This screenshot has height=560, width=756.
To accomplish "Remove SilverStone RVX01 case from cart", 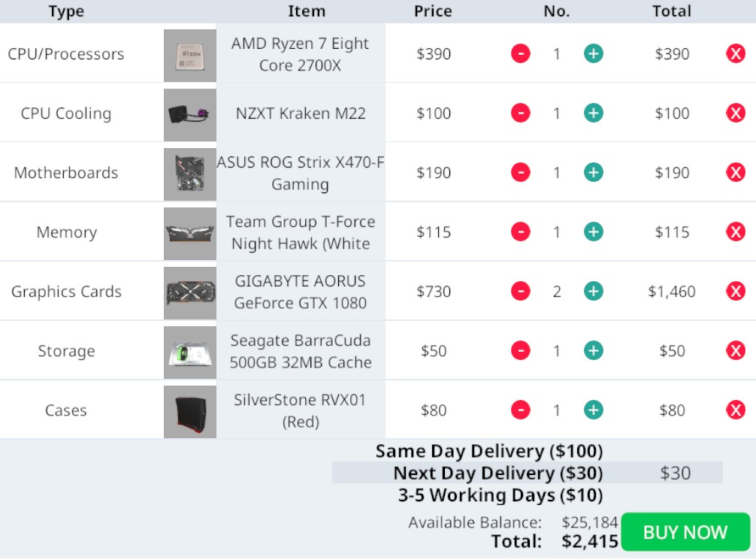I will (736, 410).
